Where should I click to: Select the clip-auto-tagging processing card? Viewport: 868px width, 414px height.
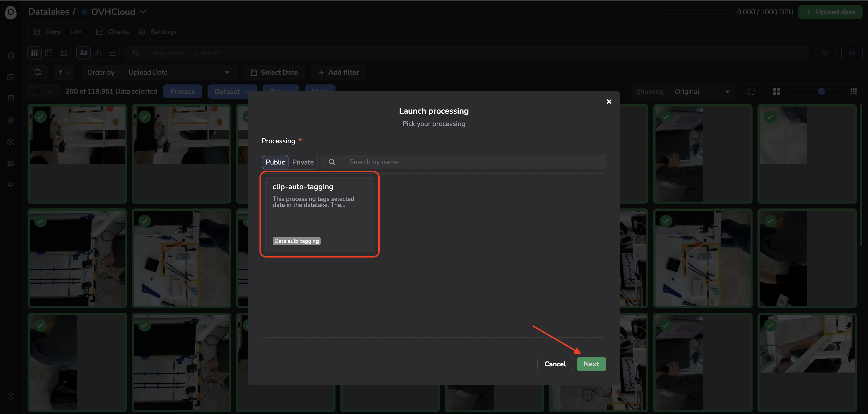click(319, 214)
